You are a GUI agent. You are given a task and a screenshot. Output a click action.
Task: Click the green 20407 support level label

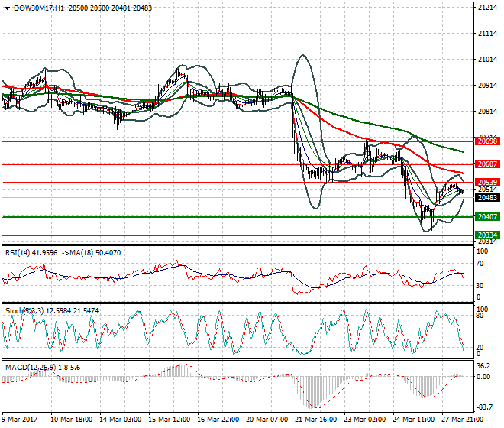point(487,217)
